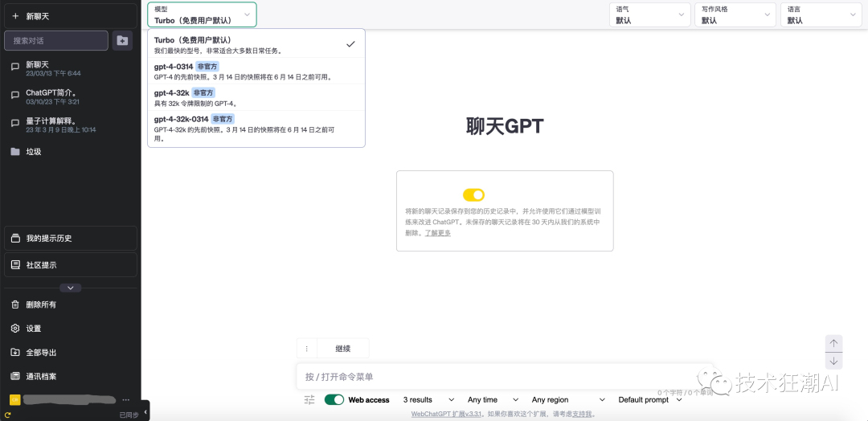Open the 3 results dropdown

[x=429, y=399]
